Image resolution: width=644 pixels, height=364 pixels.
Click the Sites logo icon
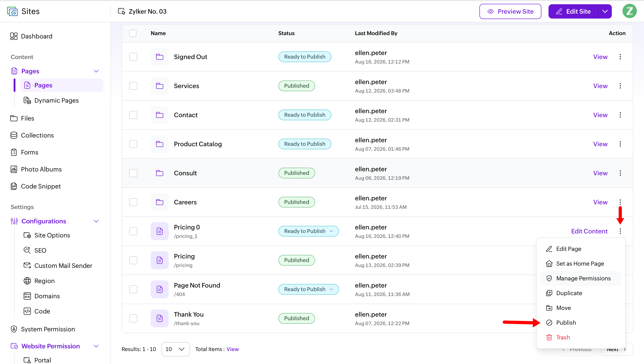click(12, 11)
